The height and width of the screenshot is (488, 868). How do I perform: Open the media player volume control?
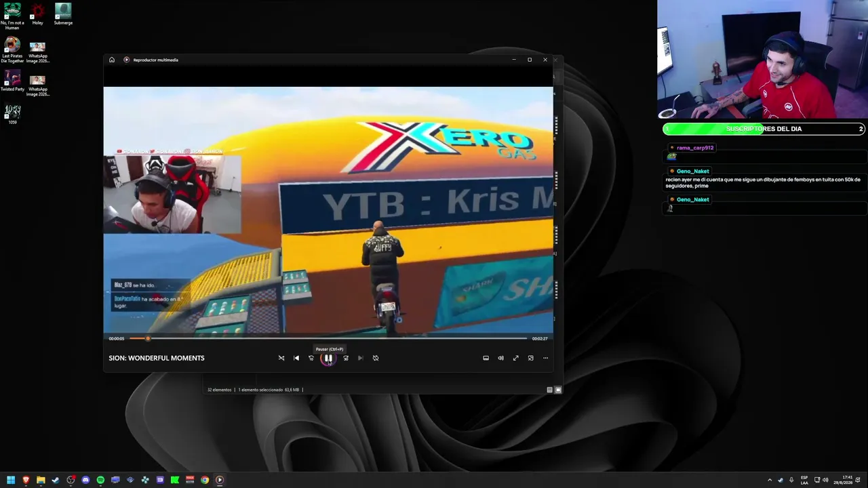(x=500, y=358)
